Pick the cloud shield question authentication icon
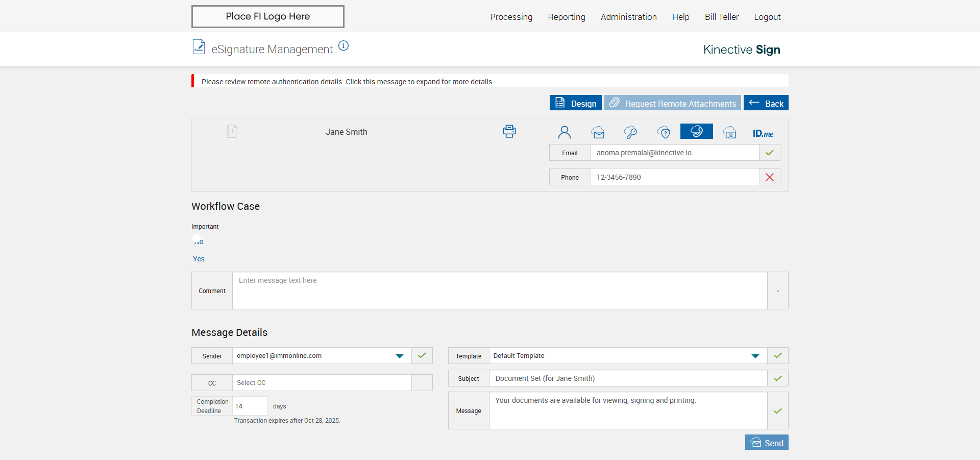The height and width of the screenshot is (460, 980). [664, 132]
